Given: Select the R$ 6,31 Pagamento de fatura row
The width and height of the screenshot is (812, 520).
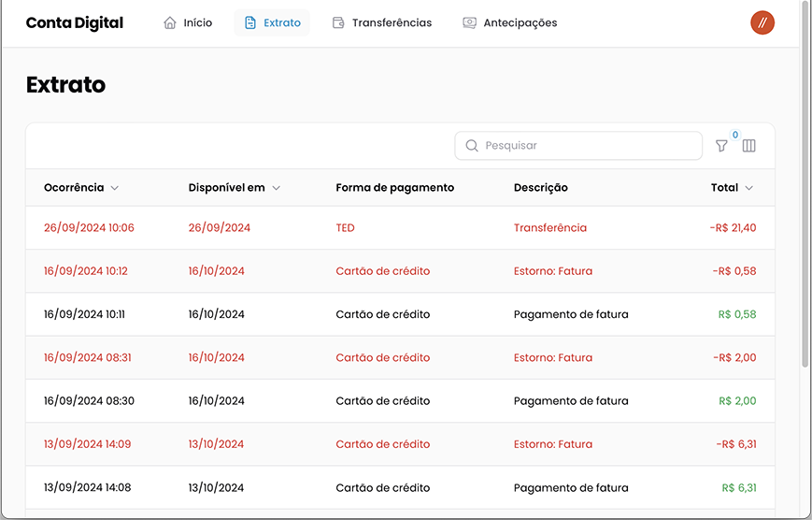Looking at the screenshot, I should click(400, 487).
